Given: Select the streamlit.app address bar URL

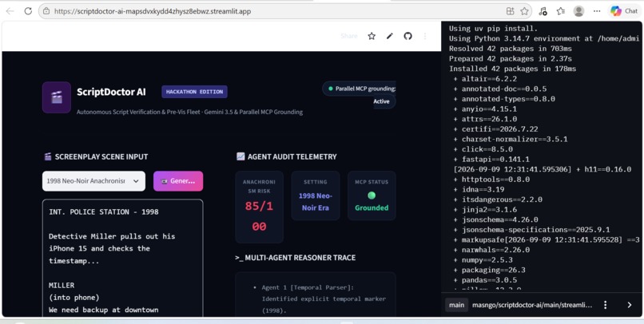Looking at the screenshot, I should [x=153, y=11].
